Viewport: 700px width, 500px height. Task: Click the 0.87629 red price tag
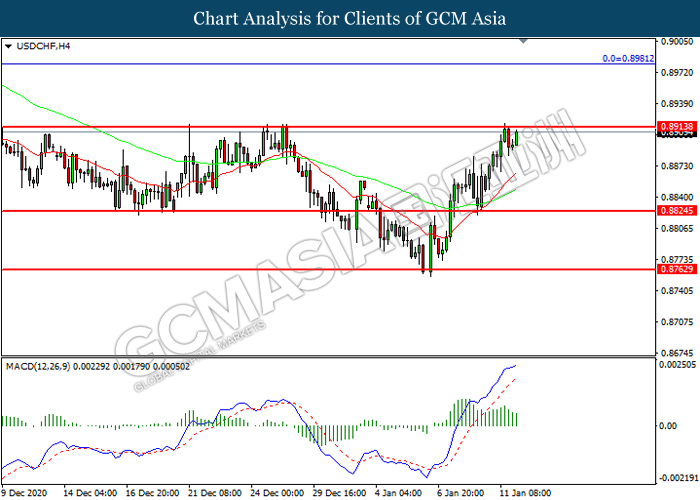tap(674, 269)
